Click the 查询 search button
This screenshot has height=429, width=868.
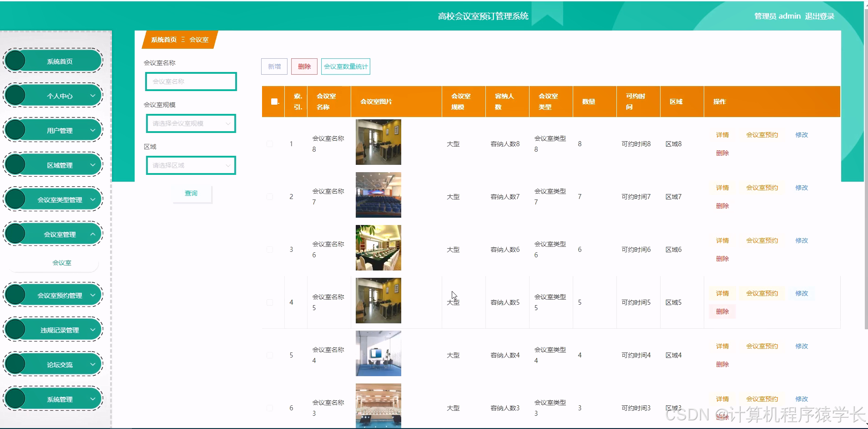(x=191, y=193)
